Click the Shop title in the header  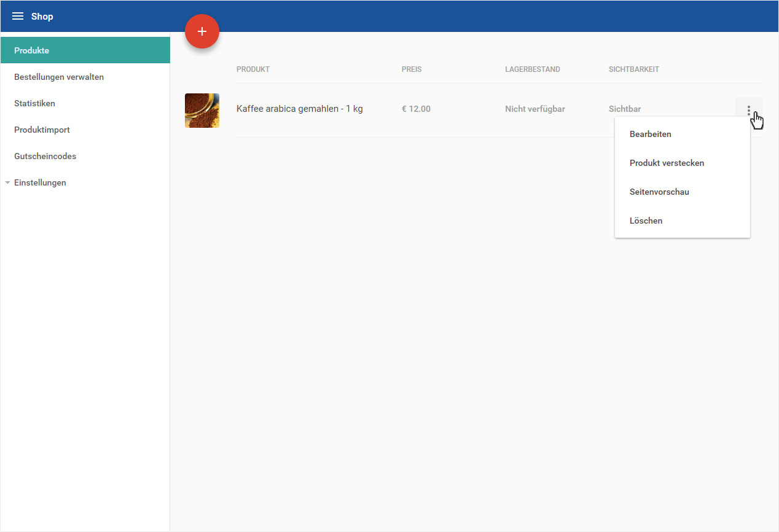(x=42, y=17)
